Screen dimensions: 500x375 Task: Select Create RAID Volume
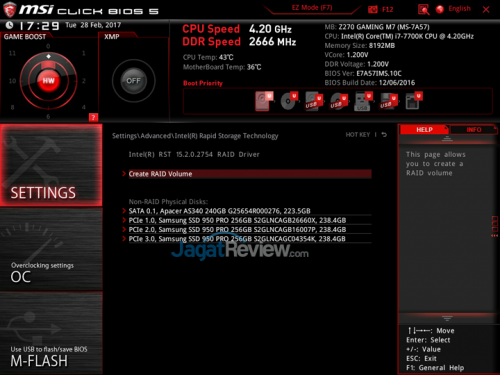click(250, 174)
